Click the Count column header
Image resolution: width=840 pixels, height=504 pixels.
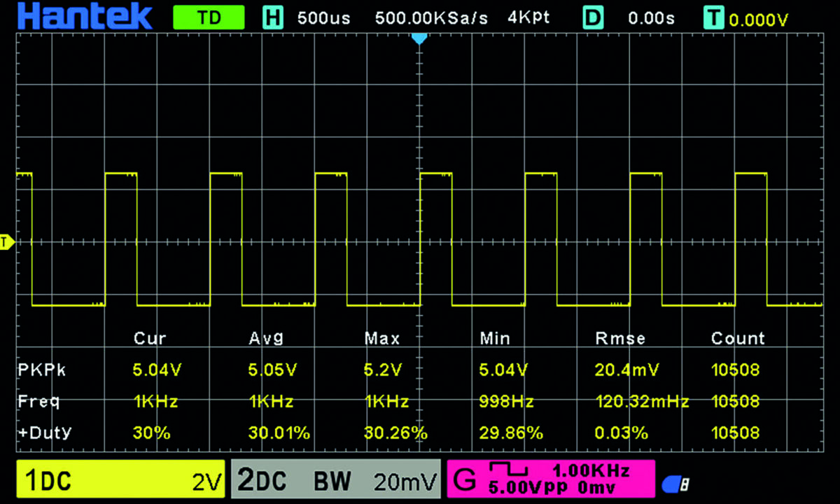pos(738,339)
